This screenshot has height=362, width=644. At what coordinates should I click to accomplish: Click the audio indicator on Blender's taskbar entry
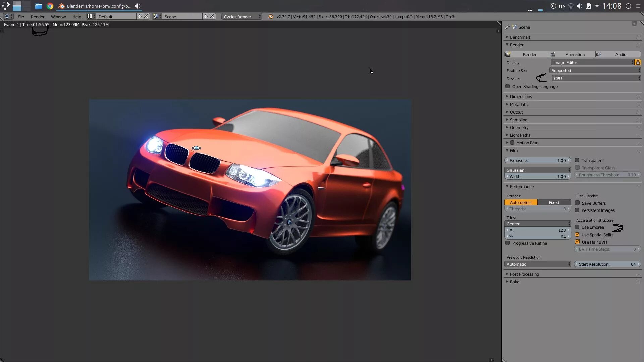pyautogui.click(x=138, y=6)
